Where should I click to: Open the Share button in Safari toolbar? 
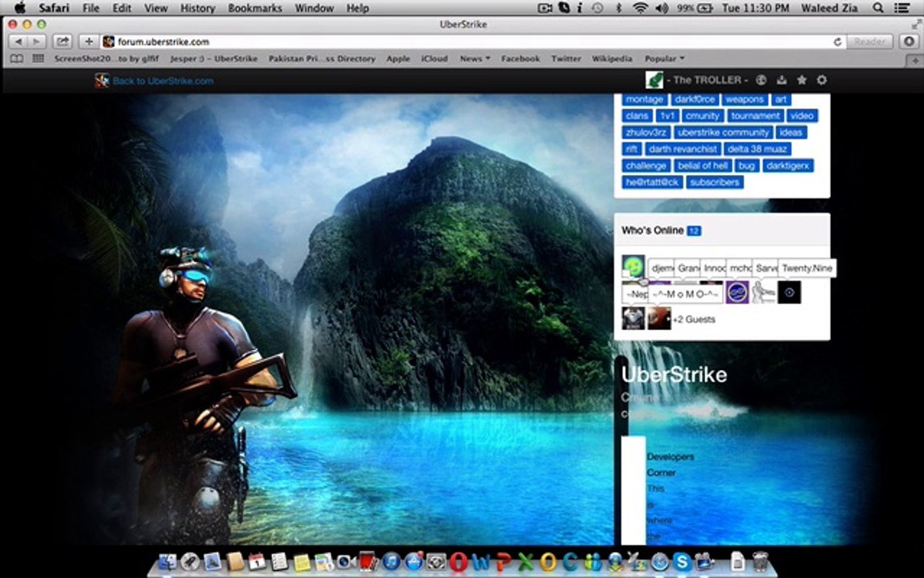coord(63,41)
